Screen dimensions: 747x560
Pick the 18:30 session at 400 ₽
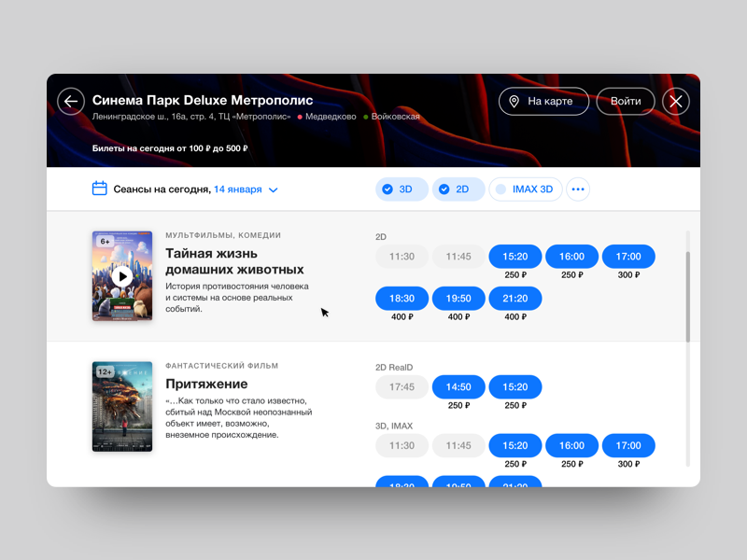point(402,299)
